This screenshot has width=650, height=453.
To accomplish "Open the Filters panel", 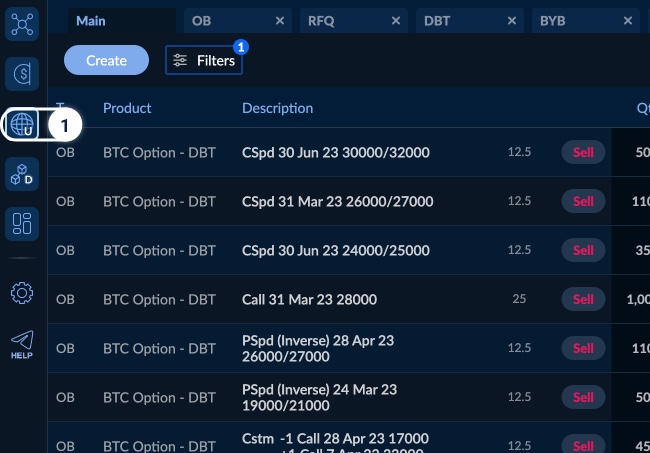I will (x=204, y=60).
